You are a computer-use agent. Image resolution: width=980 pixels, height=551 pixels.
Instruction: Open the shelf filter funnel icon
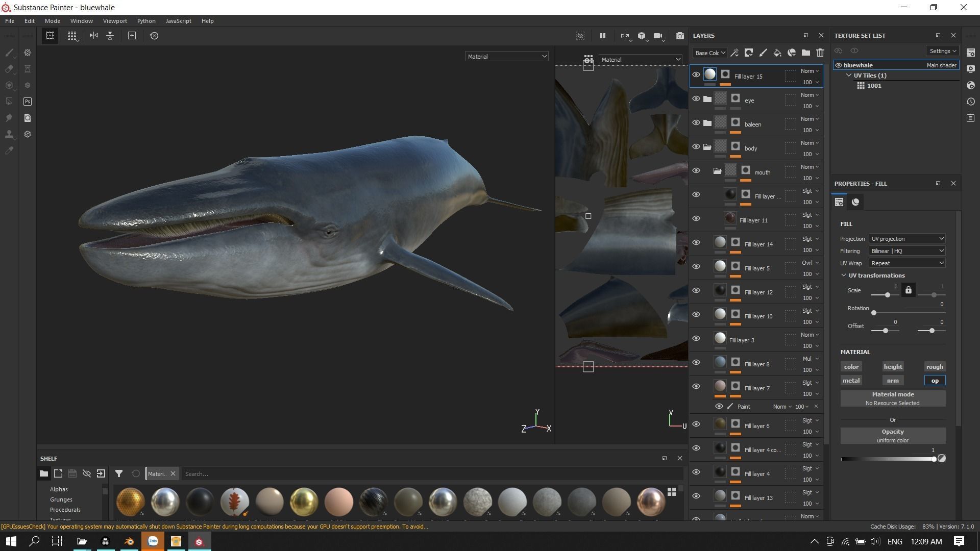[119, 474]
